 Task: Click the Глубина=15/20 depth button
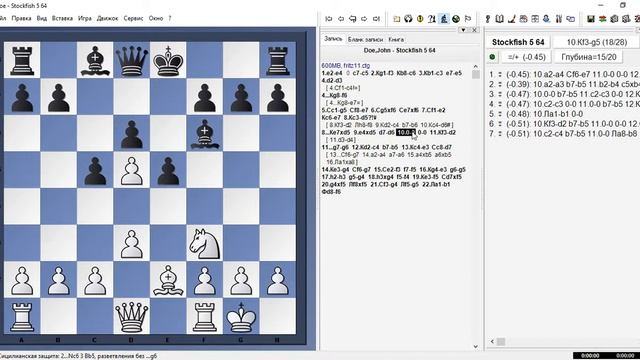[589, 57]
